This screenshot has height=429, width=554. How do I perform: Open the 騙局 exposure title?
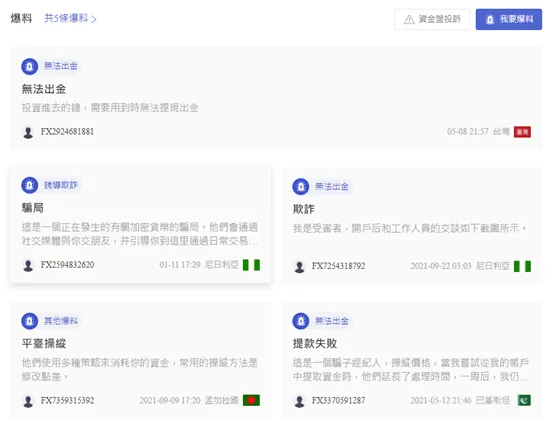coord(33,208)
